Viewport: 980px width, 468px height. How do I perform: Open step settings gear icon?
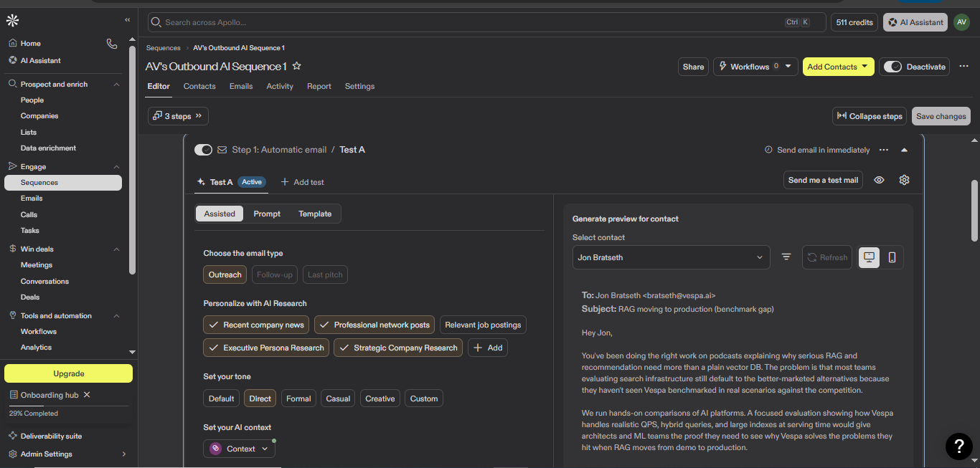tap(904, 181)
